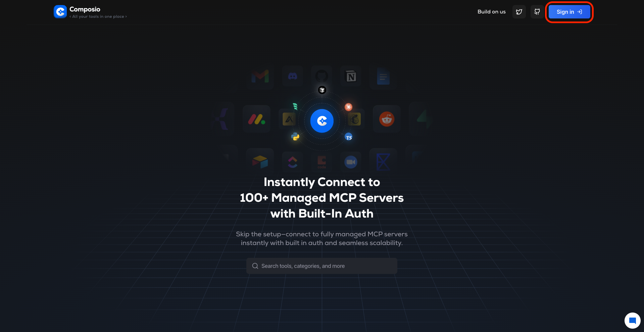
Task: Click the ClickUp icon near the bottom
Action: point(292,161)
